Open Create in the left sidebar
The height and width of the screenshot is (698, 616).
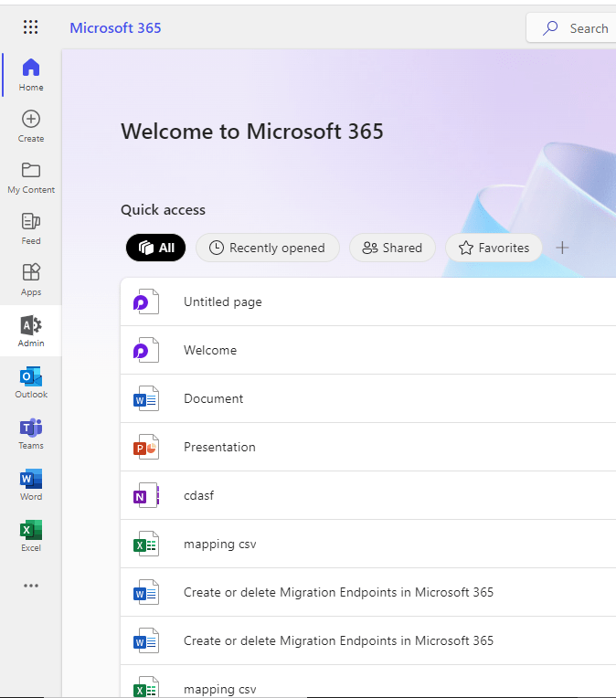point(31,126)
